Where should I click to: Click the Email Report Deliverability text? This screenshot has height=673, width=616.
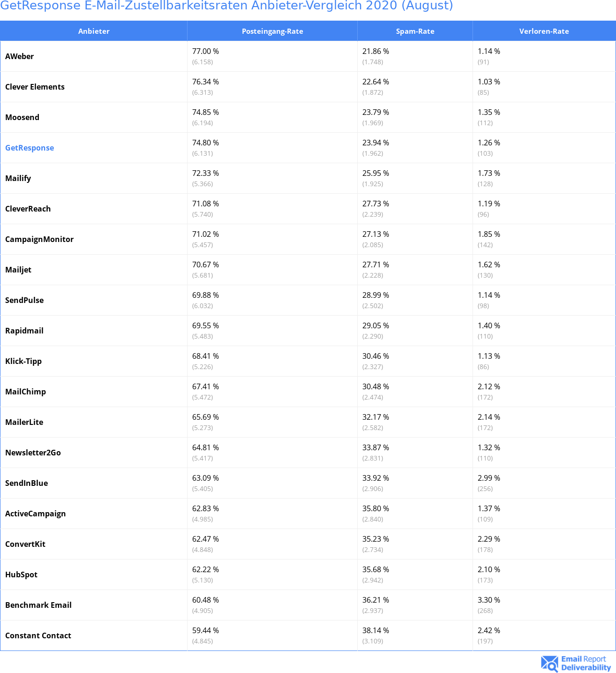click(x=586, y=663)
